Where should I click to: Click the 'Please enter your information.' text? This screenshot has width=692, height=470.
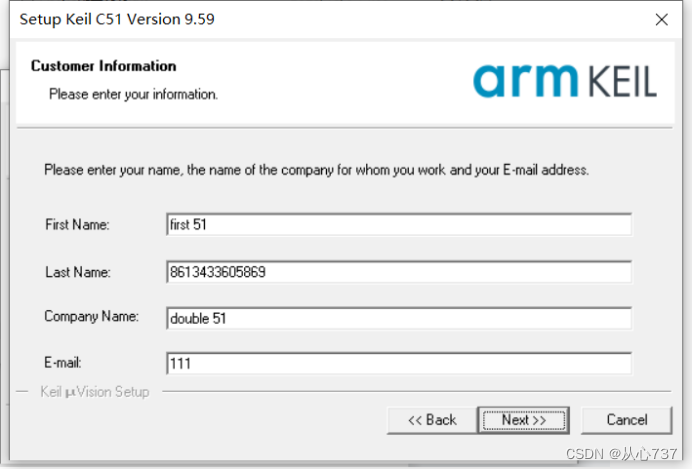point(133,94)
